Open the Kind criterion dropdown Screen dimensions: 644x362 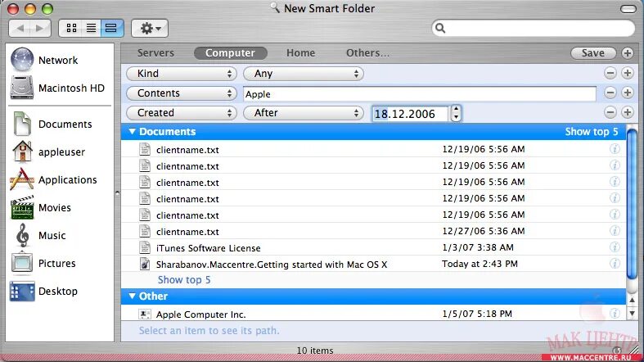click(x=182, y=74)
